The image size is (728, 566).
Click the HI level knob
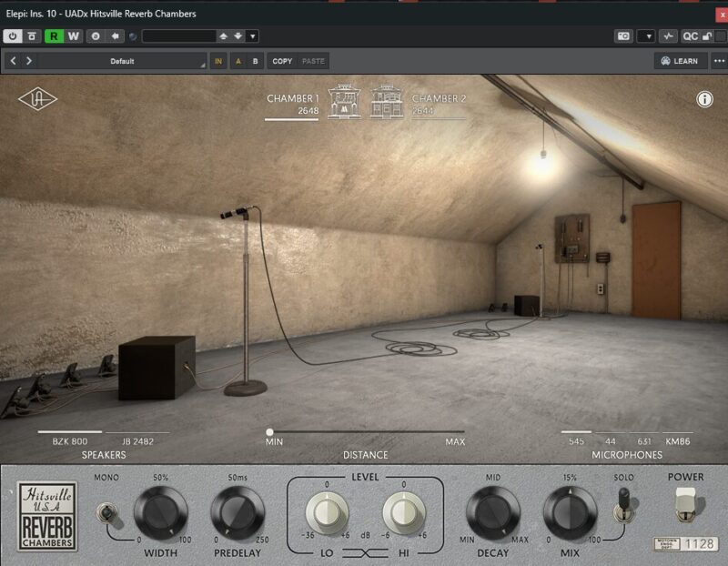tap(404, 512)
